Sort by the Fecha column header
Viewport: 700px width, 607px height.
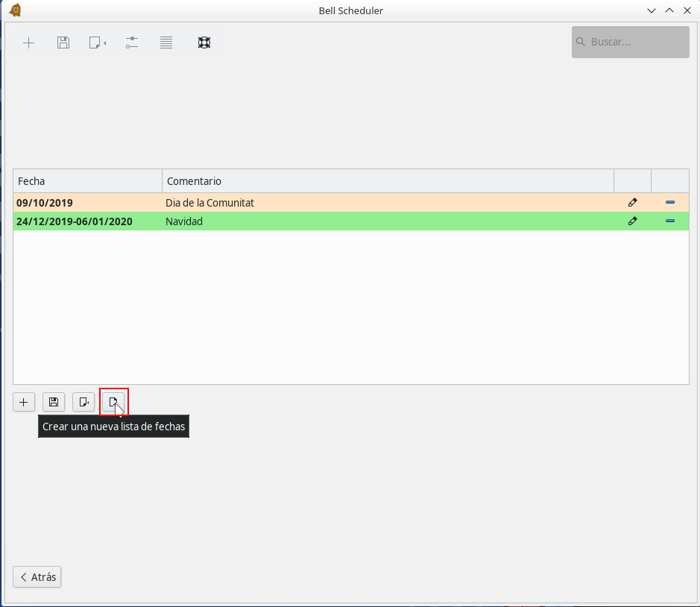[x=87, y=181]
